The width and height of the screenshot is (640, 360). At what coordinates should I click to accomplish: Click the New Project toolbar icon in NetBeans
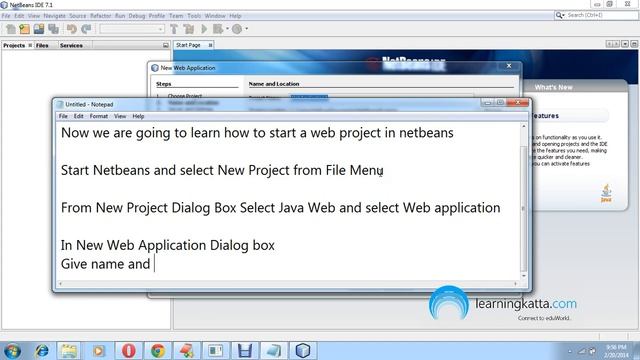point(24,29)
